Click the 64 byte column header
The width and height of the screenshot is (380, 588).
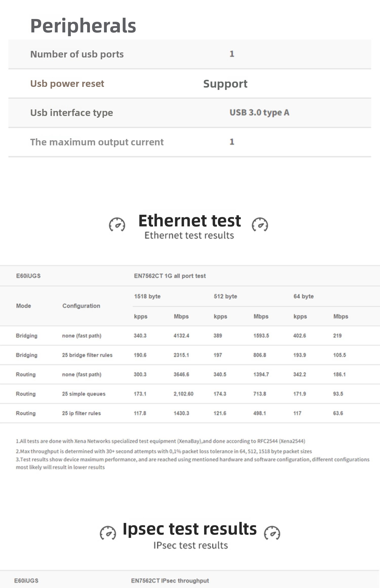tap(303, 296)
